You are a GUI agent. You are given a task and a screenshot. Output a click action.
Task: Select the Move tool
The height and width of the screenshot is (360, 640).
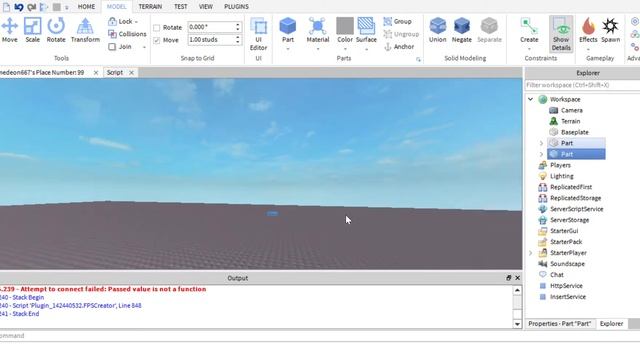[9, 30]
